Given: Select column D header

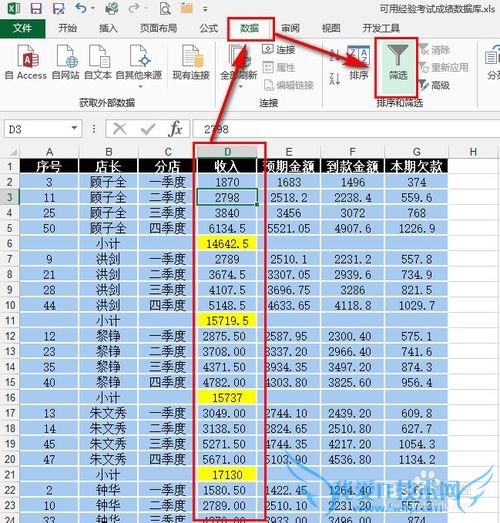Looking at the screenshot, I should click(227, 152).
